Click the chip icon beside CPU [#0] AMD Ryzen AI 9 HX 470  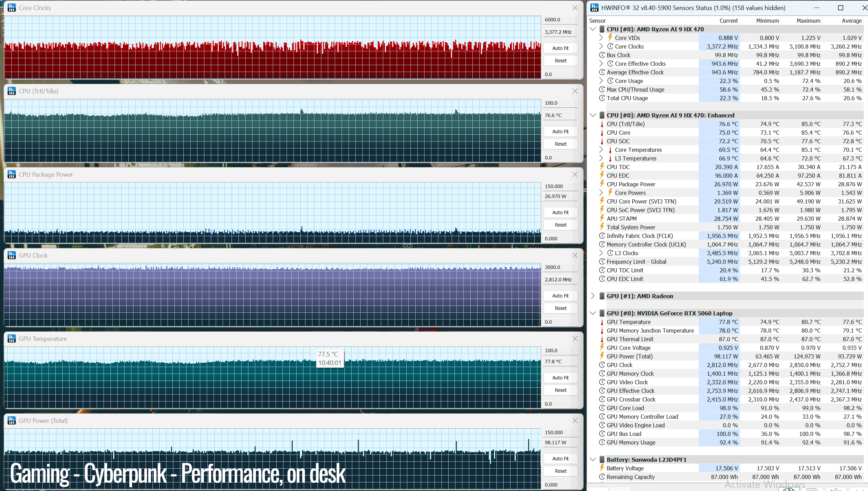[x=602, y=29]
